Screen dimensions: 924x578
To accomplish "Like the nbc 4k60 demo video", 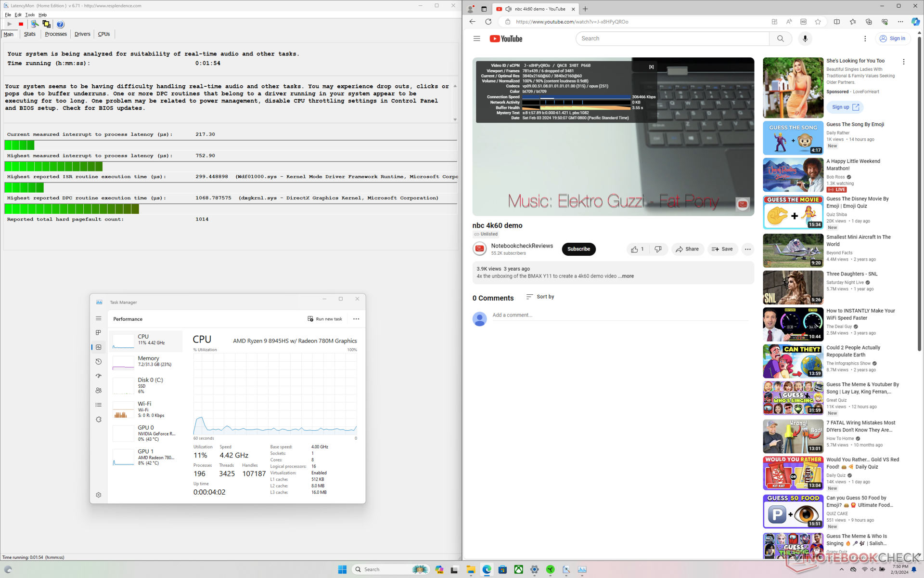I will [637, 249].
